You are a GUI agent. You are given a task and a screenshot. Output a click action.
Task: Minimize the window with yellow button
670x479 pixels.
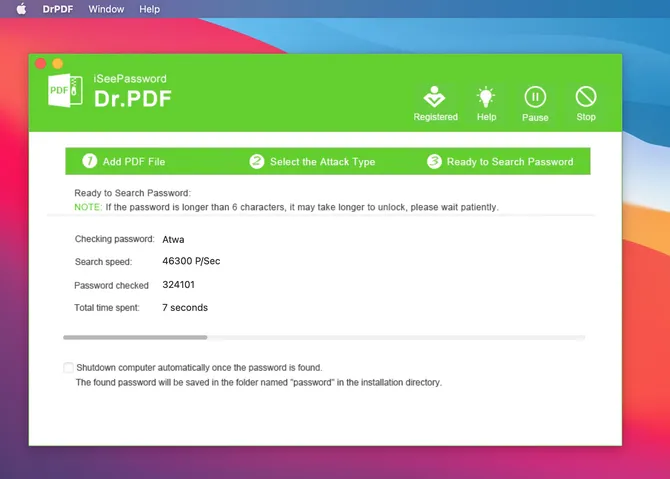58,64
